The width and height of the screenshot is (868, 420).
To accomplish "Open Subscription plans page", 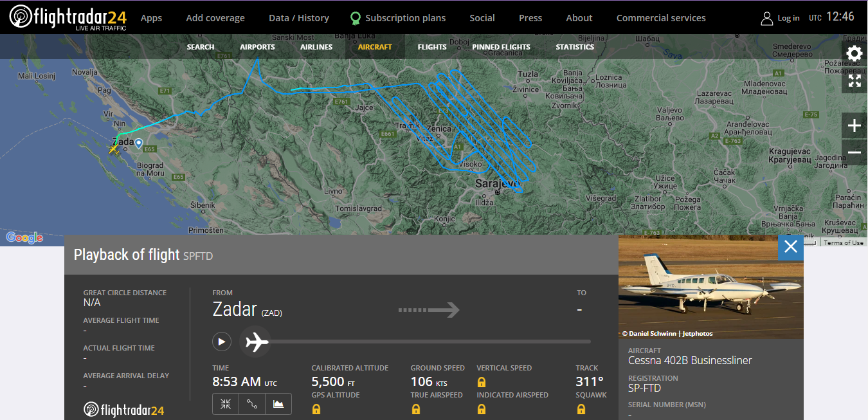I will pos(405,18).
